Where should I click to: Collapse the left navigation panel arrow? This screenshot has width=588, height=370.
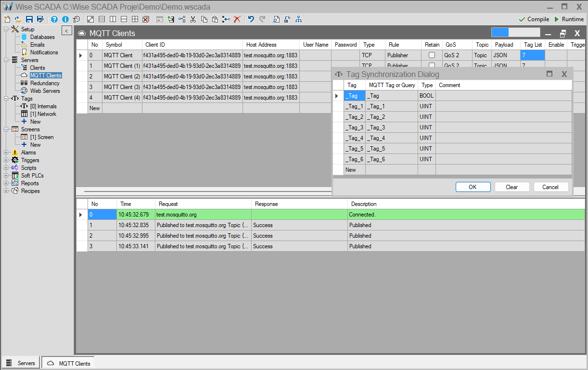tap(67, 31)
